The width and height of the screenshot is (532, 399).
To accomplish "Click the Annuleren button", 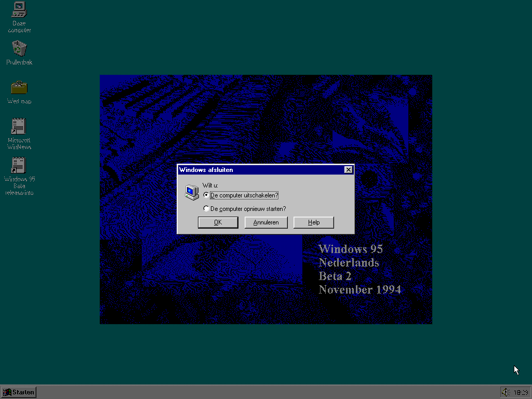I will click(266, 222).
